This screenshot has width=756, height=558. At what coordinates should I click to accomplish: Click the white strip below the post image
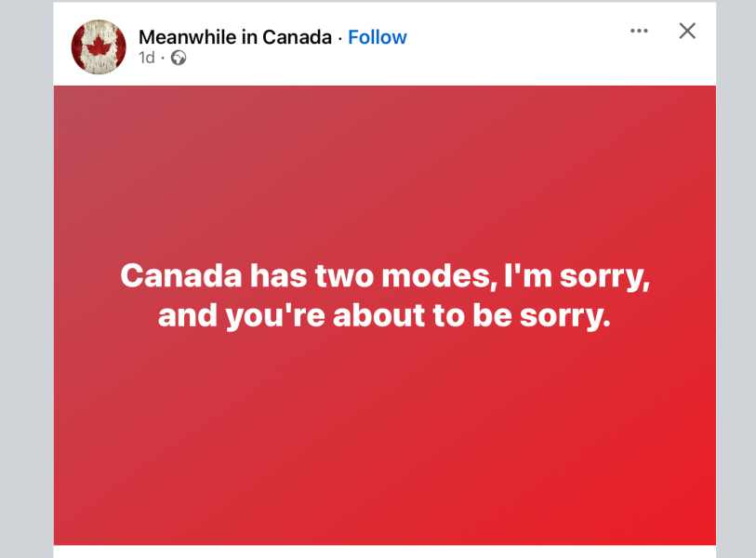[384, 551]
